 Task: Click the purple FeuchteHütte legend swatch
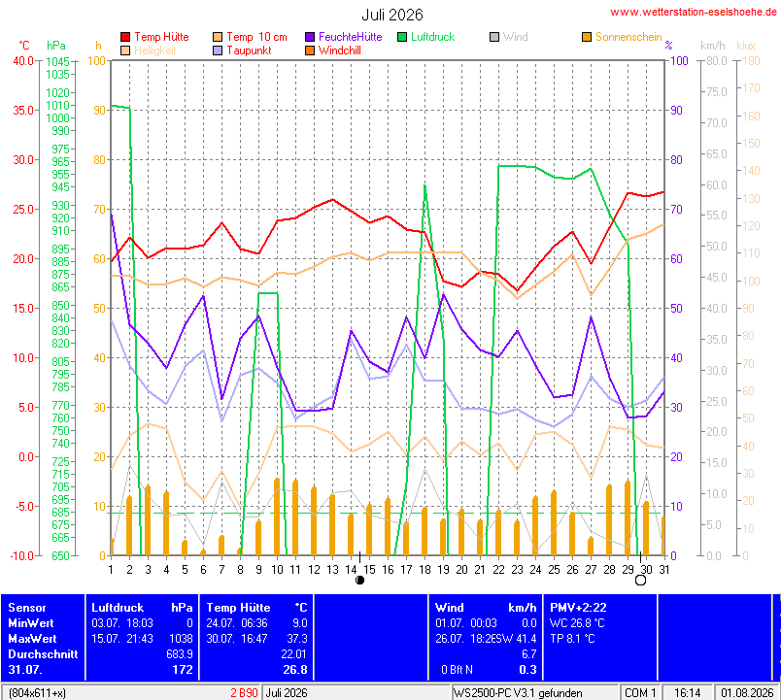310,37
